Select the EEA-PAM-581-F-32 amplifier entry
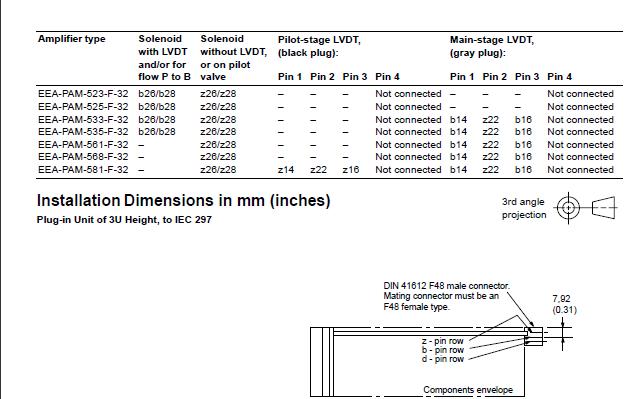 [x=83, y=170]
